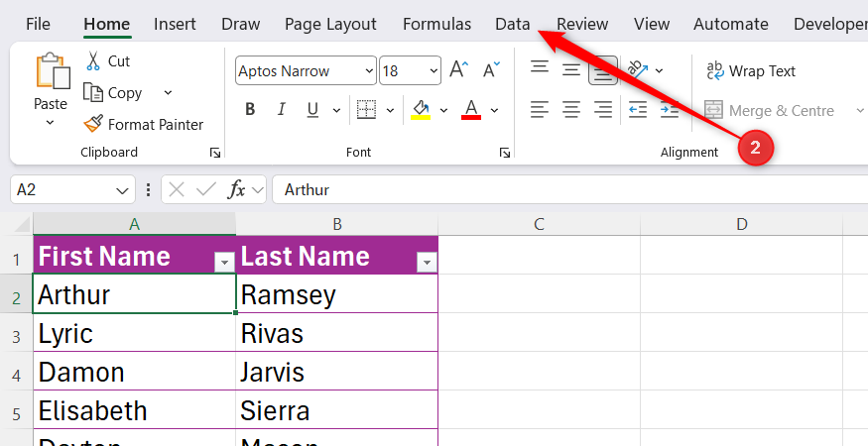This screenshot has height=446, width=868.
Task: Select cell containing Jarvis
Action: pos(337,372)
